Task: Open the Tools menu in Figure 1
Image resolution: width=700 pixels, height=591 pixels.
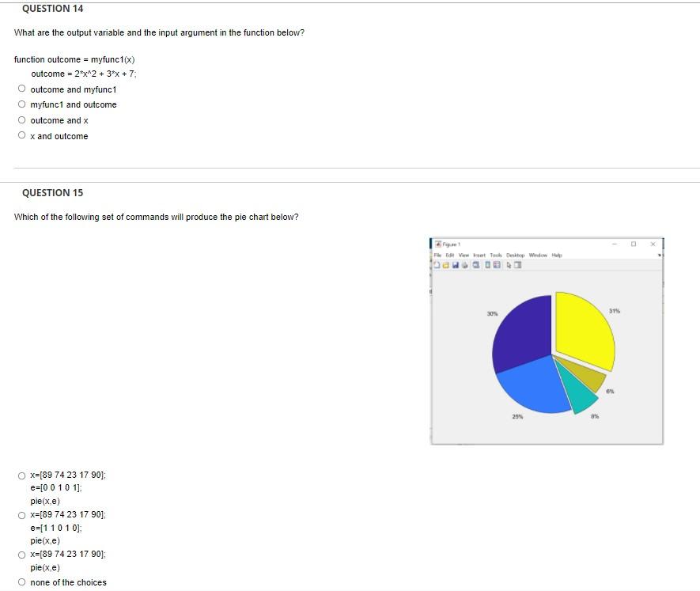Action: (496, 255)
